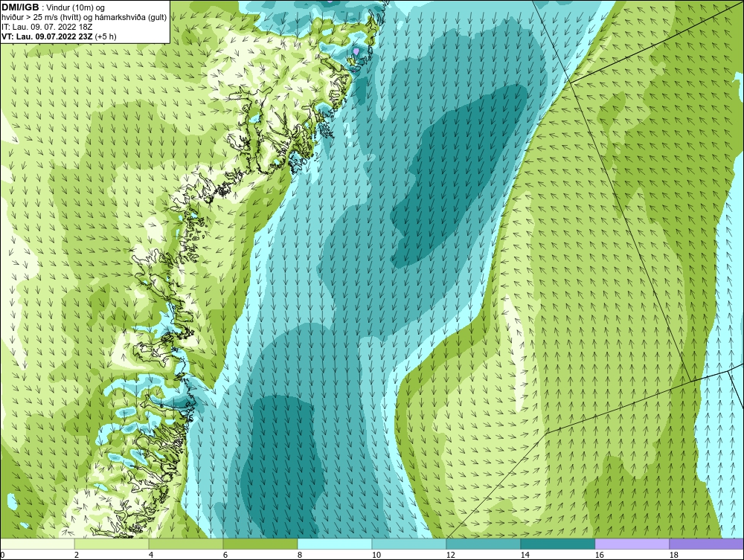The width and height of the screenshot is (744, 560).
Task: Click the 'IT: Lau. 09. 07. 2022 18Z' line
Action: [47, 27]
